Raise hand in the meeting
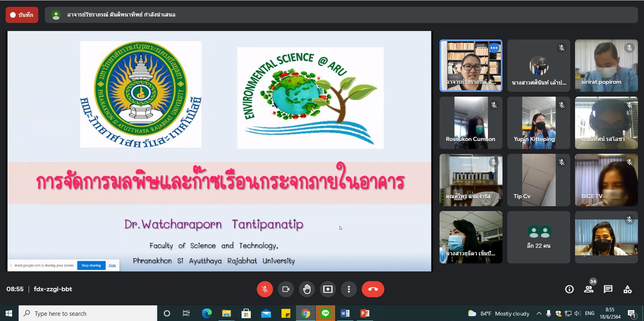This screenshot has width=644, height=321. pos(307,289)
